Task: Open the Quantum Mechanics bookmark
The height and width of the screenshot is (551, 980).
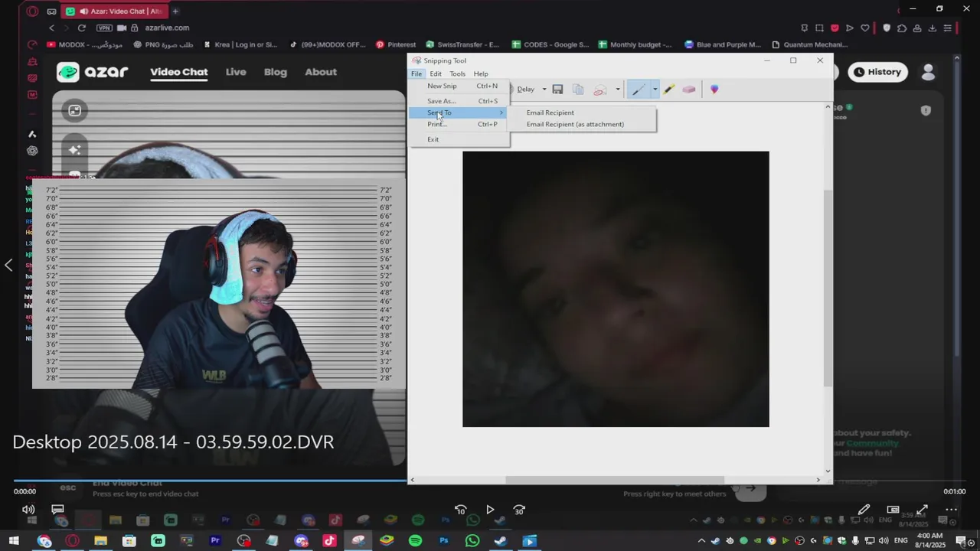Action: 809,44
